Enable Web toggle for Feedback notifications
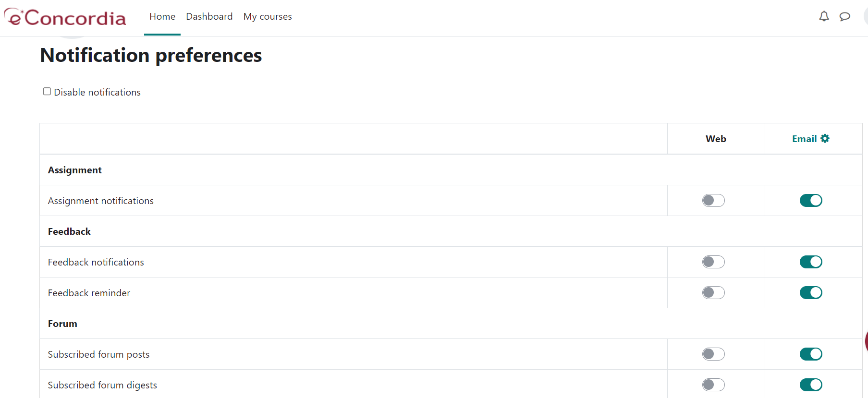This screenshot has width=868, height=398. click(713, 262)
